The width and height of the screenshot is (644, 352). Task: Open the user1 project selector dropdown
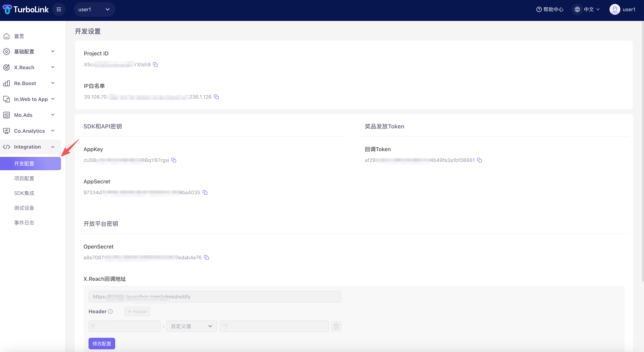(94, 10)
